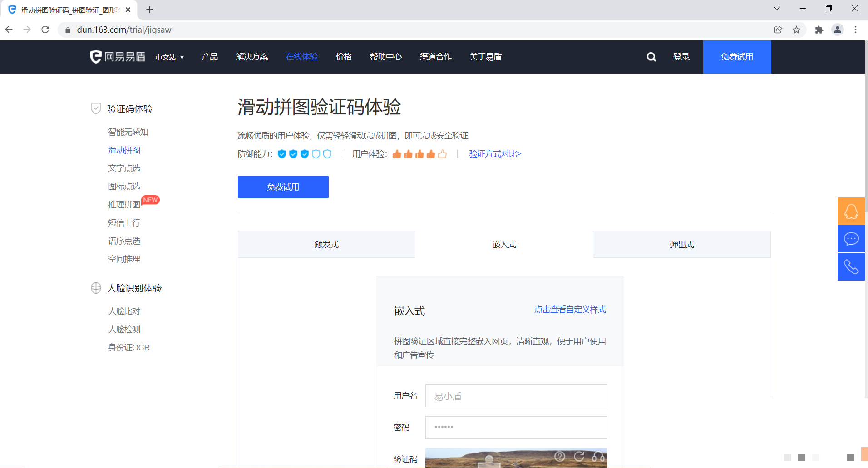Switch to the 触发式 tab
868x468 pixels.
point(326,245)
